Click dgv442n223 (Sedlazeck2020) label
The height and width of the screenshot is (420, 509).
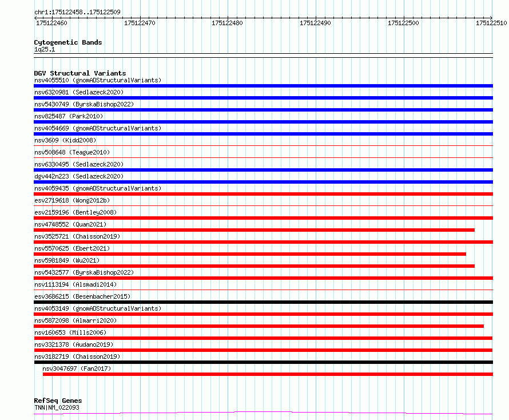point(79,176)
